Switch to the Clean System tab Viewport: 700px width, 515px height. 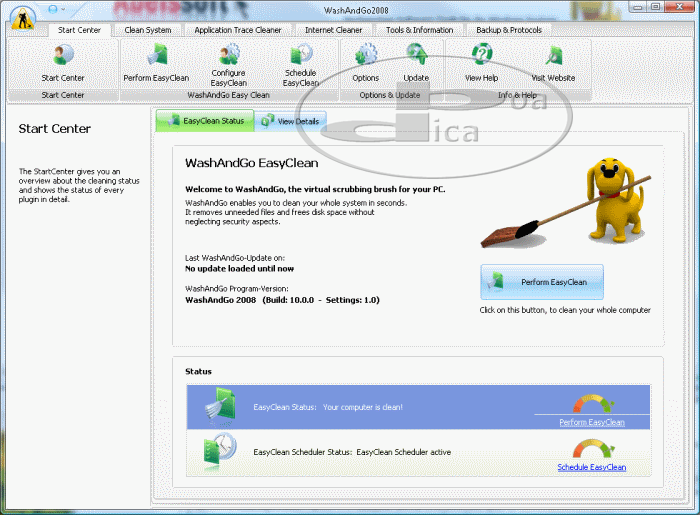[147, 30]
